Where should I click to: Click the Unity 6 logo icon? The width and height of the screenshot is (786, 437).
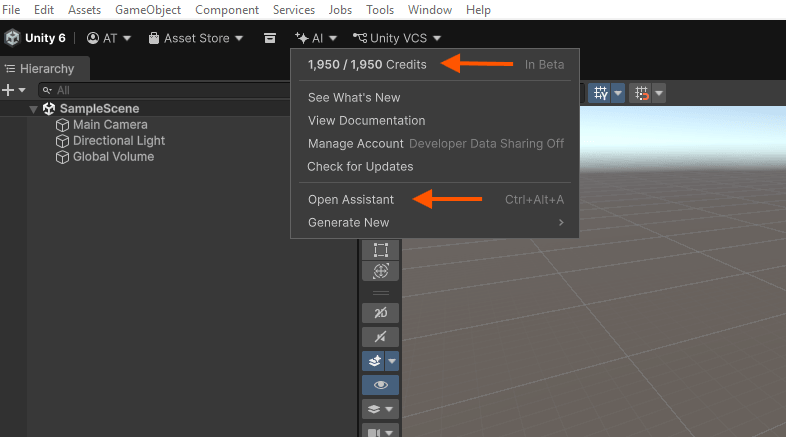click(12, 38)
